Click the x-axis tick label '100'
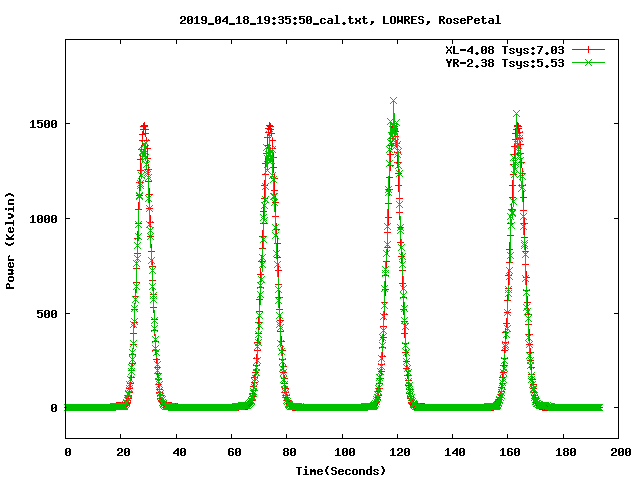 pos(345,452)
